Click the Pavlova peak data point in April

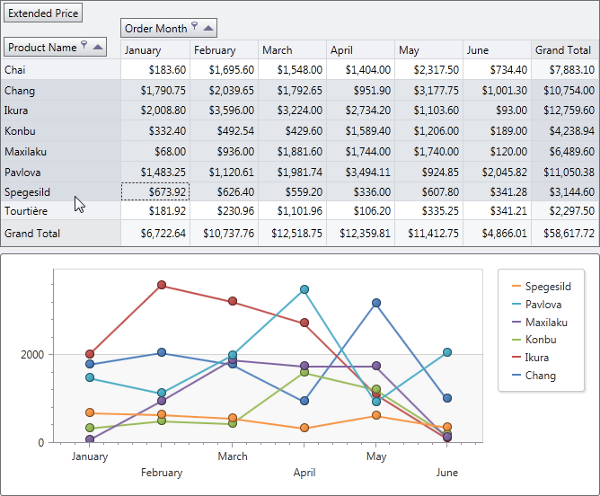(304, 290)
